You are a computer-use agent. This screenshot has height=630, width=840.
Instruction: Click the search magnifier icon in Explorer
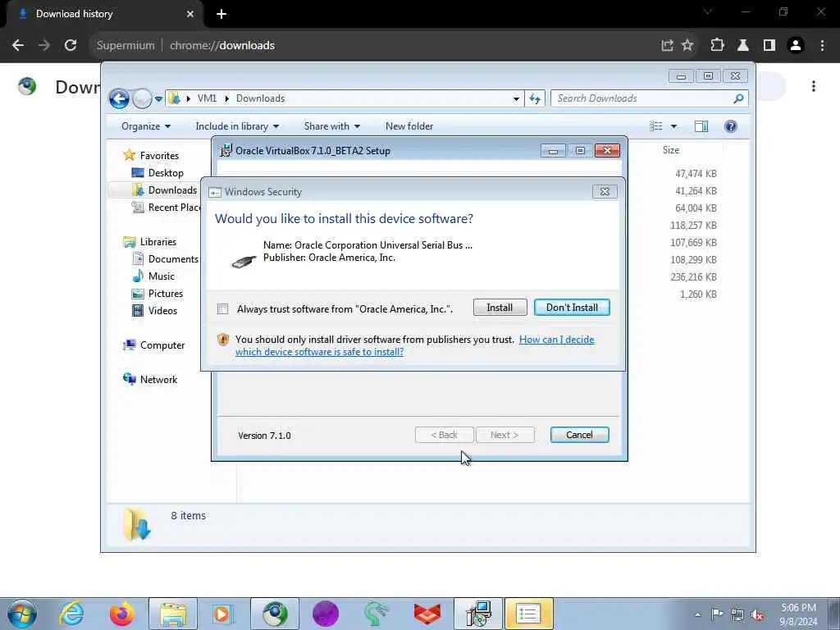[738, 98]
